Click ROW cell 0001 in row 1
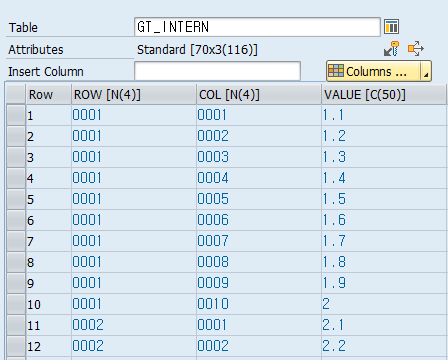 point(134,115)
